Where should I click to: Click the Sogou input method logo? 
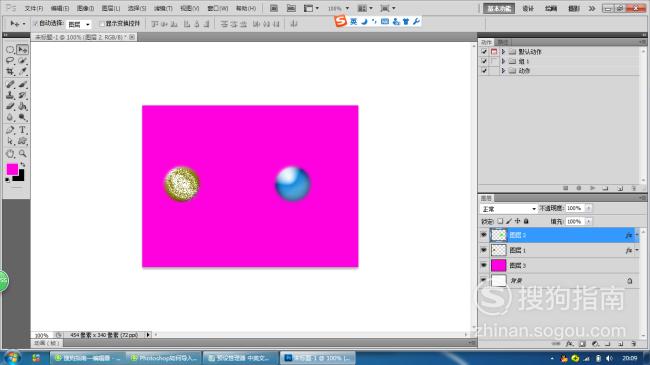340,21
